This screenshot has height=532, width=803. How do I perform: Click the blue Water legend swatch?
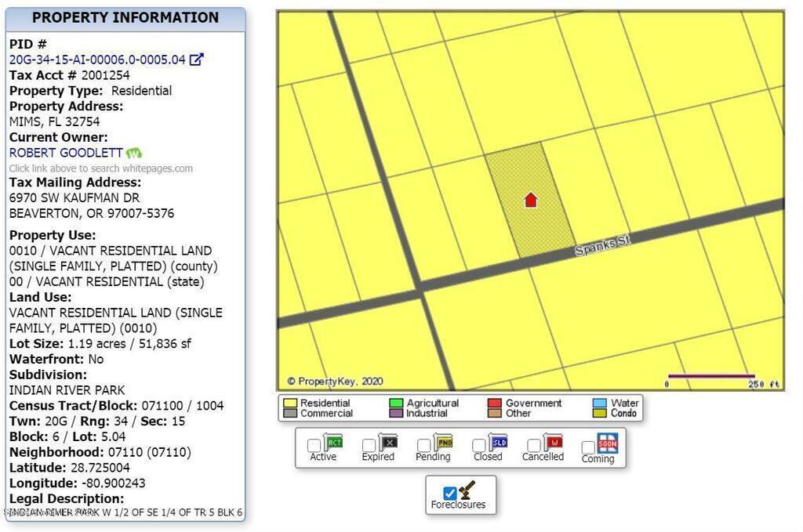point(600,404)
